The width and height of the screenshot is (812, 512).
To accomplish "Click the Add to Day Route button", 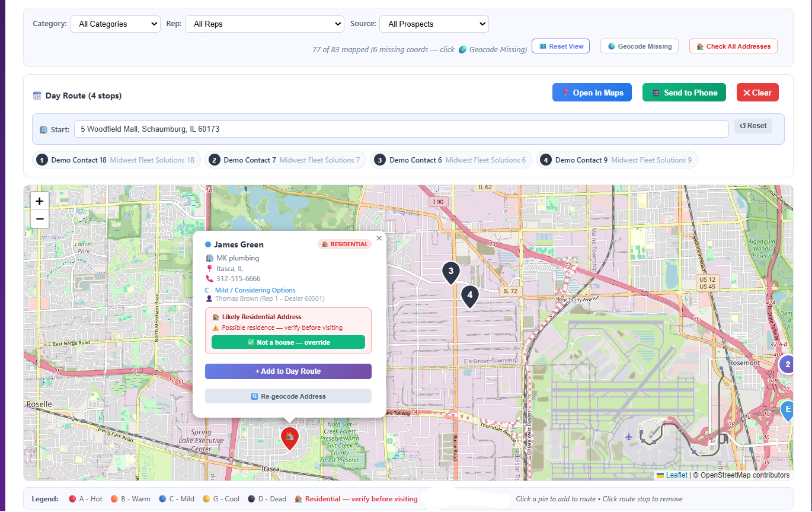I will 288,371.
